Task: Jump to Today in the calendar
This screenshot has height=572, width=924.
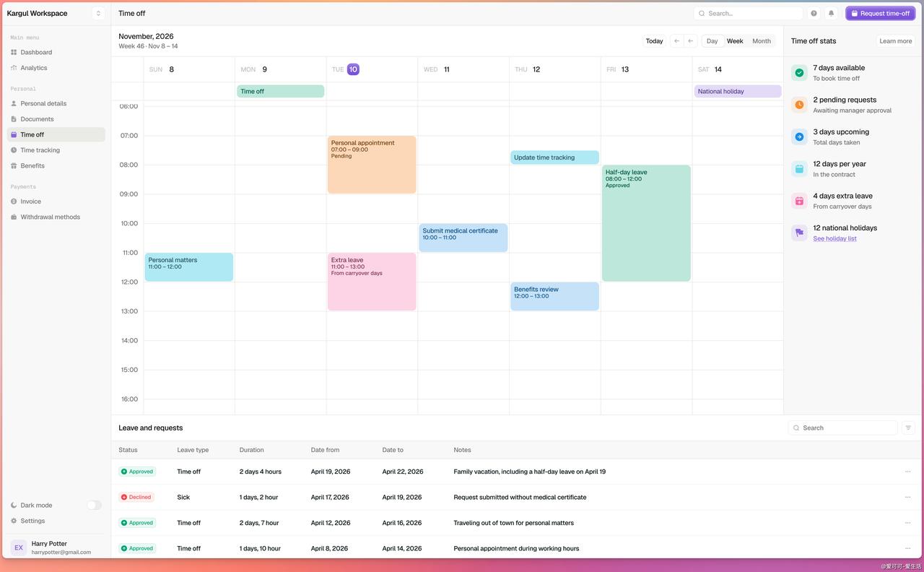Action: point(655,41)
